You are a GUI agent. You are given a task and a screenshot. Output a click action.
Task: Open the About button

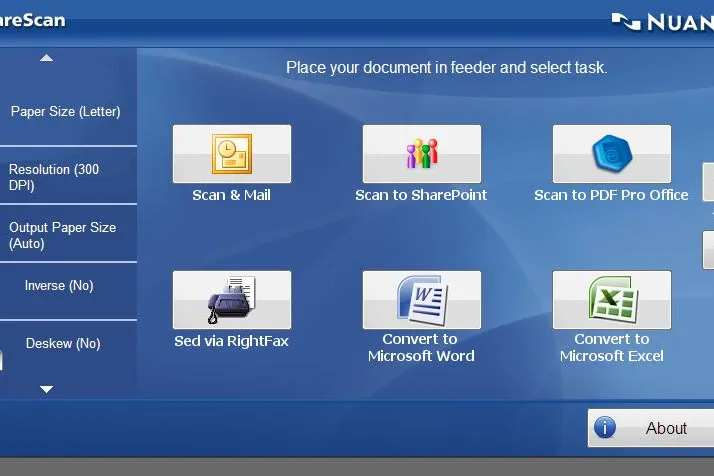click(x=651, y=428)
